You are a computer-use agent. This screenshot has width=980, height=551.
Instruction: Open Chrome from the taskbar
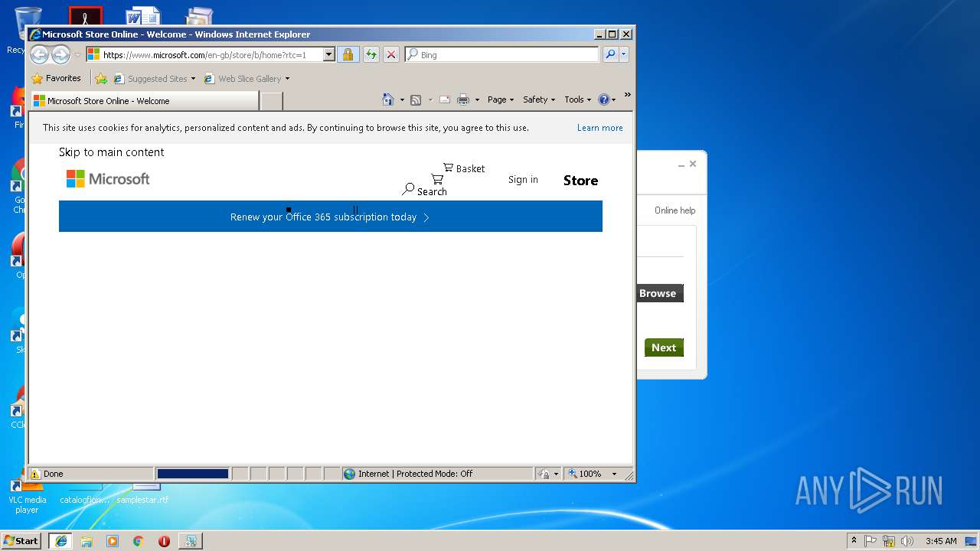[x=139, y=540]
